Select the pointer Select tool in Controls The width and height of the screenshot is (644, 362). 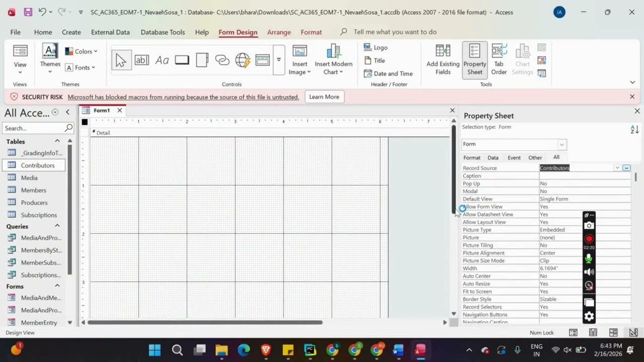coord(121,60)
